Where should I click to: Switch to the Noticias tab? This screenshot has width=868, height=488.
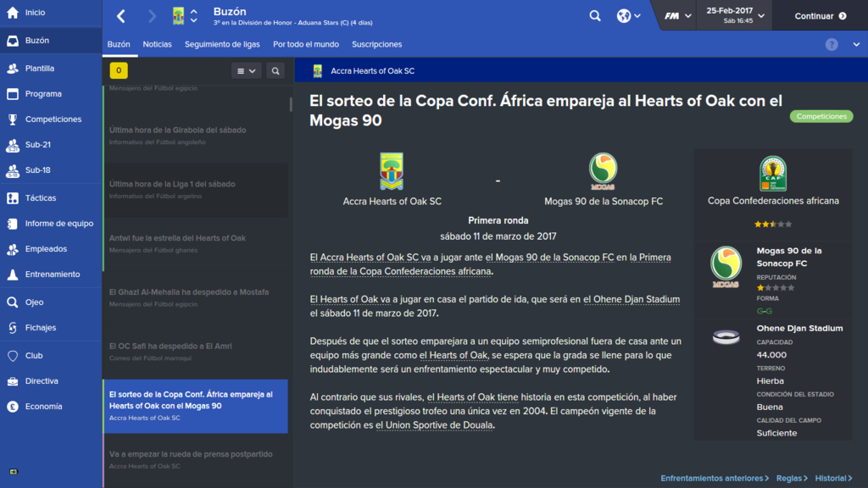click(157, 44)
